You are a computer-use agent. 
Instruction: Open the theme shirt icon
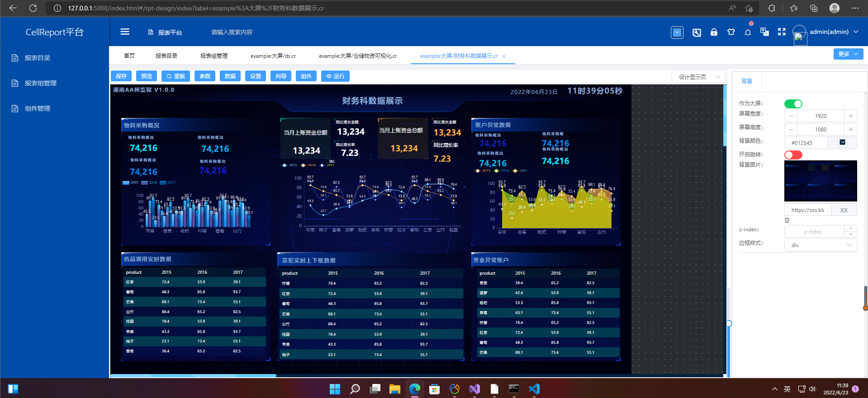coord(731,32)
